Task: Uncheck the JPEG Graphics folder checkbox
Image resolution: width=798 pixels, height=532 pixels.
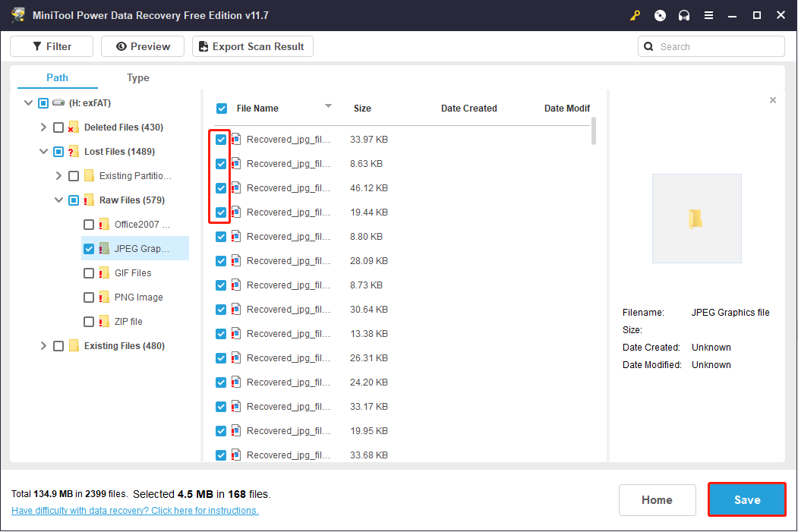Action: pos(89,248)
